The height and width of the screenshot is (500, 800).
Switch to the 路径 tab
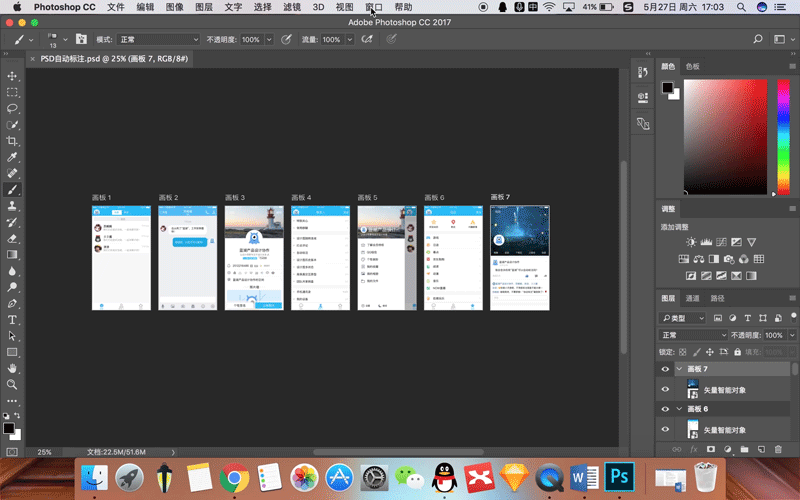pos(717,298)
